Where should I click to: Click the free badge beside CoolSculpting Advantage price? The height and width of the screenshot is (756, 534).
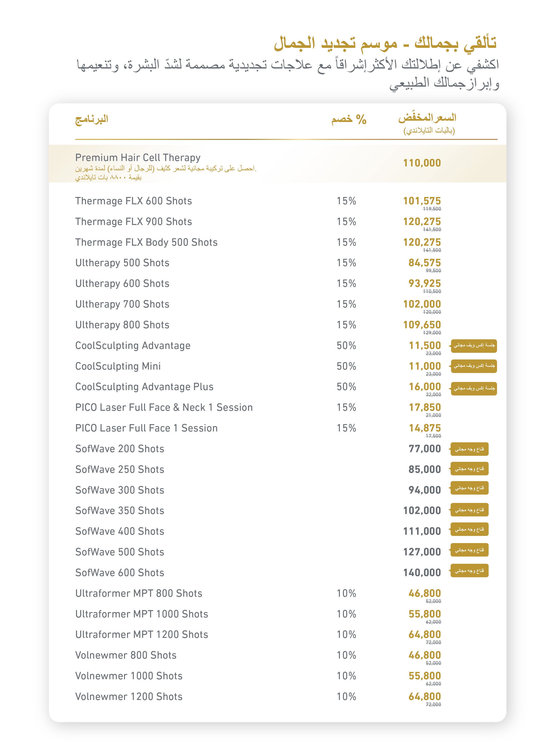473,346
